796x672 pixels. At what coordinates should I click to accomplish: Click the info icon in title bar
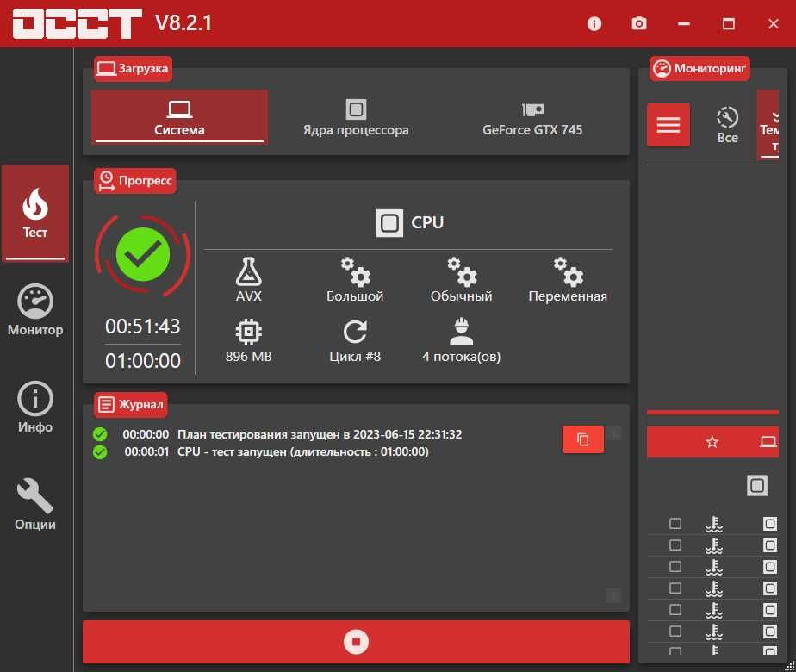point(594,23)
